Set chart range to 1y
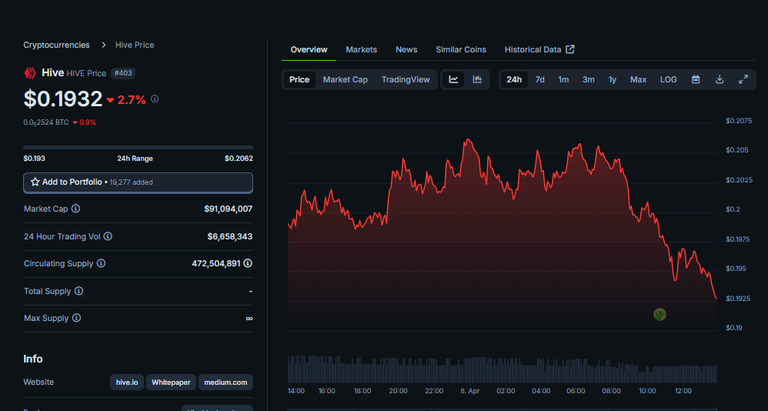Viewport: 768px width, 411px height. (612, 79)
